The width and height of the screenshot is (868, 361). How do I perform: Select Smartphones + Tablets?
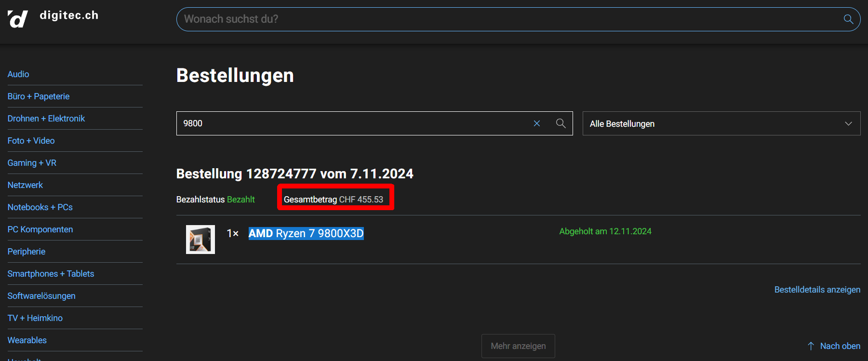(x=51, y=274)
